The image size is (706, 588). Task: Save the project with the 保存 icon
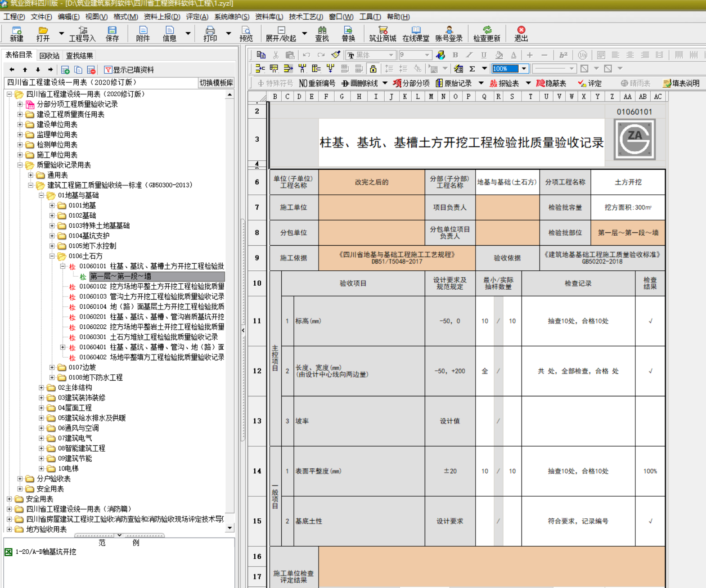pos(112,34)
